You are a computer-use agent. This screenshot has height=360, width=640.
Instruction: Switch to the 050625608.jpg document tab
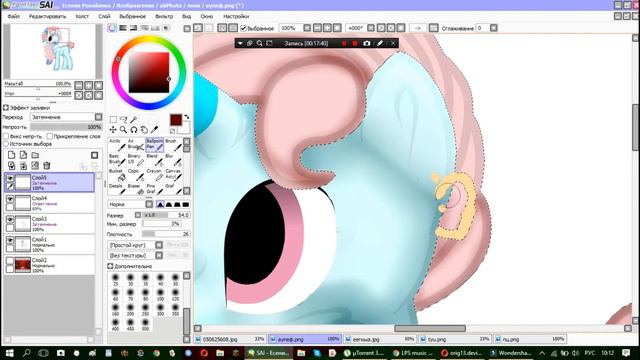coord(230,339)
